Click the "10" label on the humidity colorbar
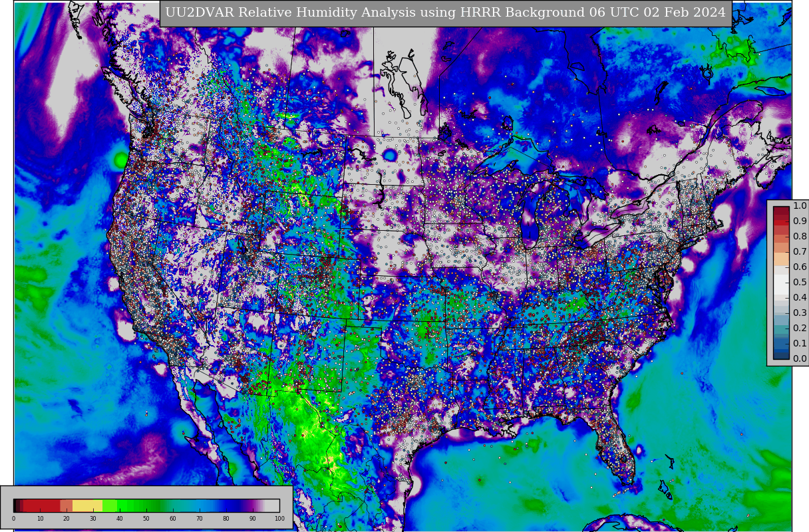 click(40, 518)
